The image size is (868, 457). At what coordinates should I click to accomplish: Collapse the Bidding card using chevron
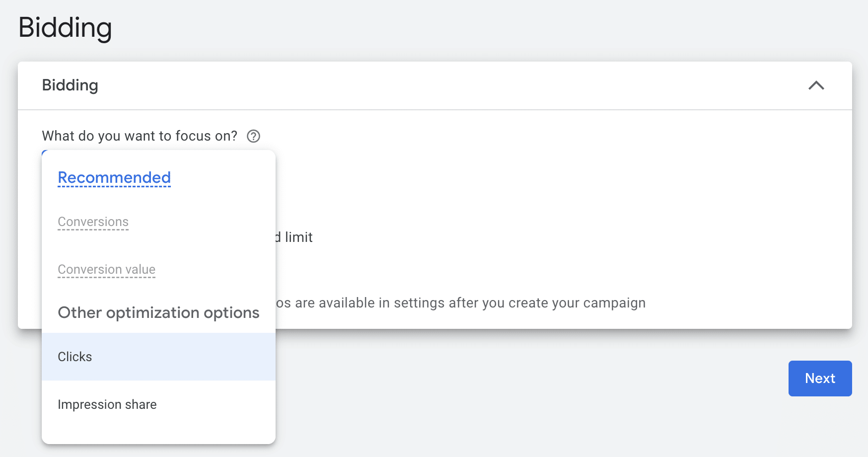(x=816, y=85)
